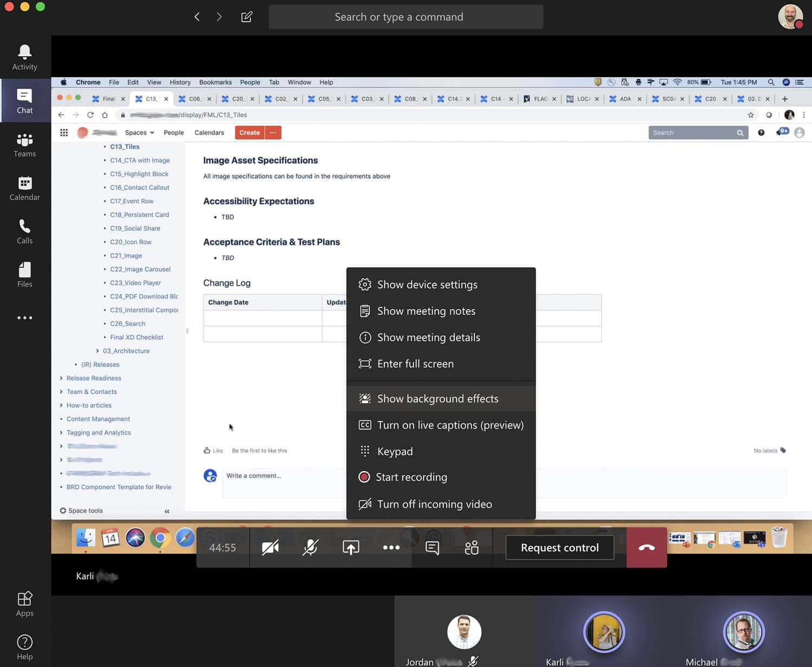Click the red Create button
Viewport: 812px width, 667px height.
(250, 133)
